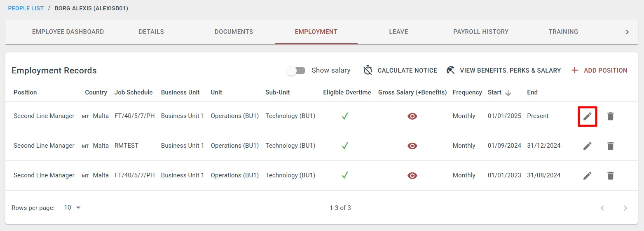Click the Add Position button
The width and height of the screenshot is (644, 231).
pyautogui.click(x=600, y=71)
